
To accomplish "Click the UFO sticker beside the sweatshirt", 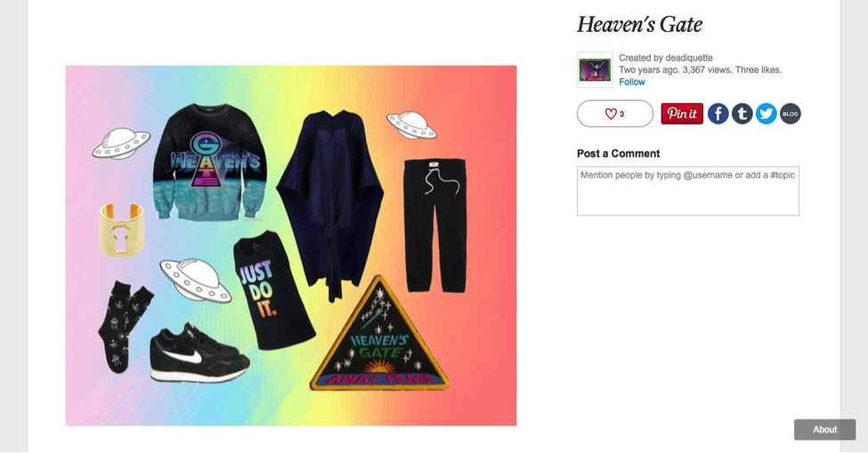I will pyautogui.click(x=121, y=144).
